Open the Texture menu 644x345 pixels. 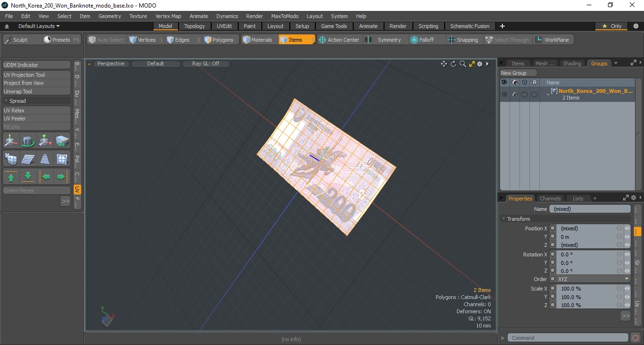[138, 16]
